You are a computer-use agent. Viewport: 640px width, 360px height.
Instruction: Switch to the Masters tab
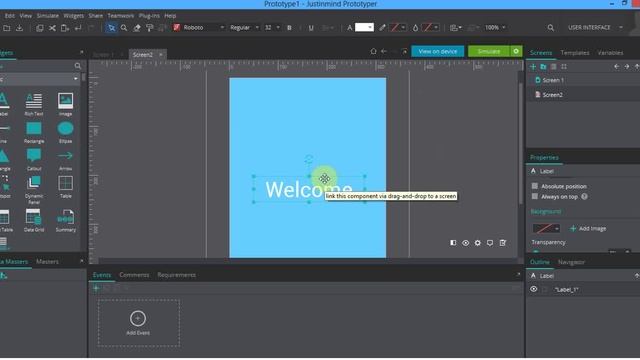(47, 262)
